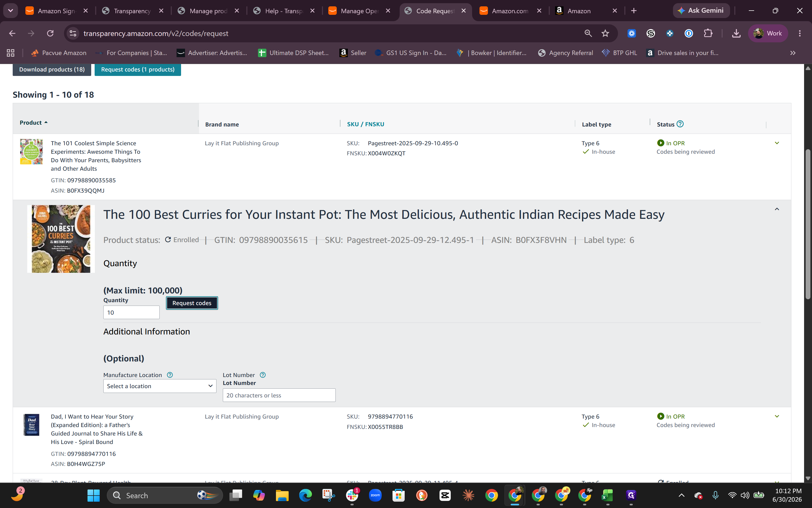Open the GS1 US Sign In bookmark

[411, 53]
